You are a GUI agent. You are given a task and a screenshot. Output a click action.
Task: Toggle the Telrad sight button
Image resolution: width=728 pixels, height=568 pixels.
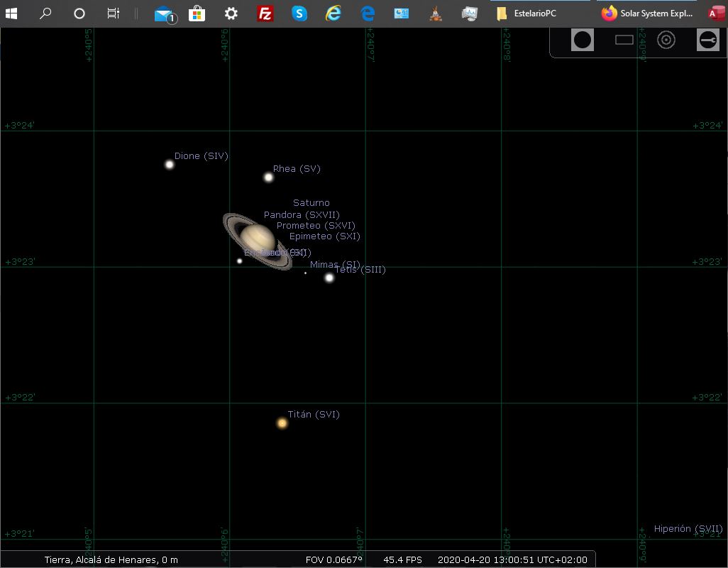(666, 40)
